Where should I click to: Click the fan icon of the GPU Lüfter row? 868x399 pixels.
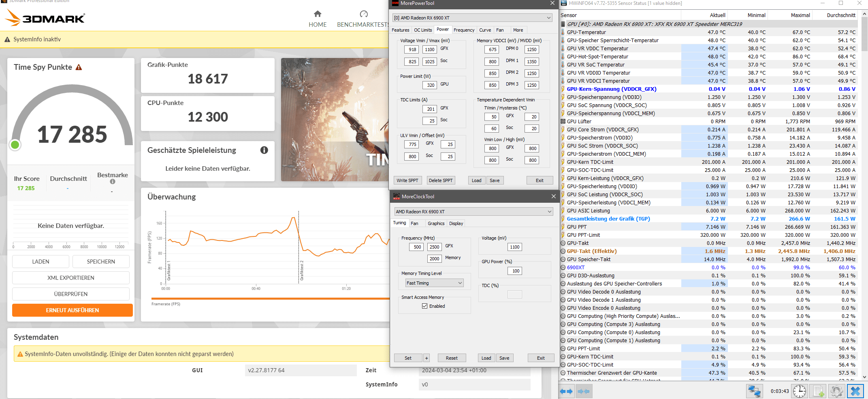click(563, 121)
